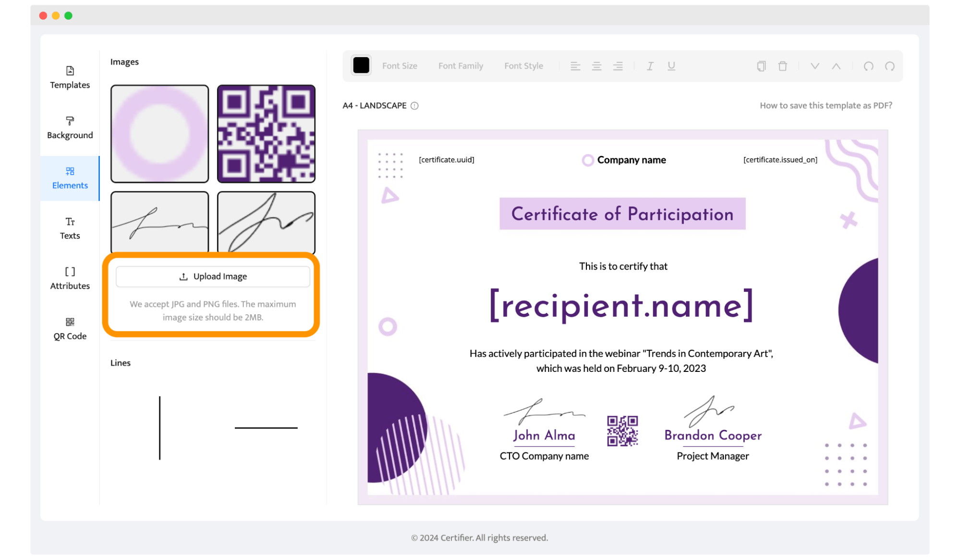Click the align right icon
This screenshot has height=560, width=960.
(618, 66)
